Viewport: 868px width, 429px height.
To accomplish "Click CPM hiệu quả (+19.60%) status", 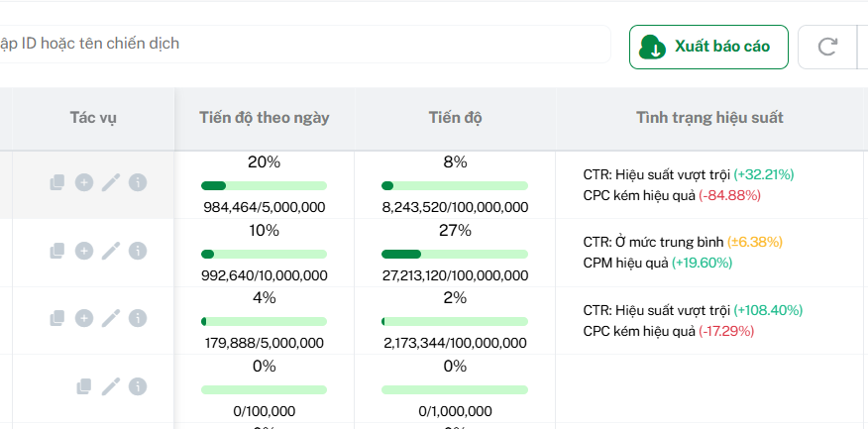I will (658, 263).
